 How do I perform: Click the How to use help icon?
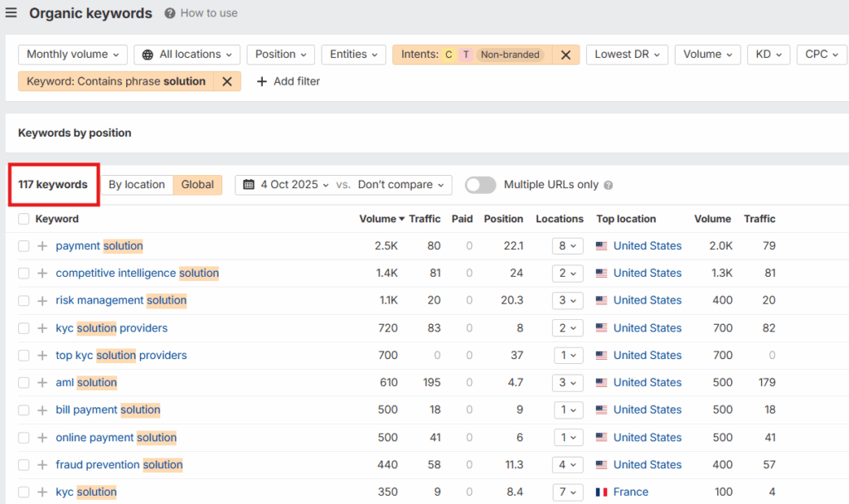pyautogui.click(x=170, y=13)
